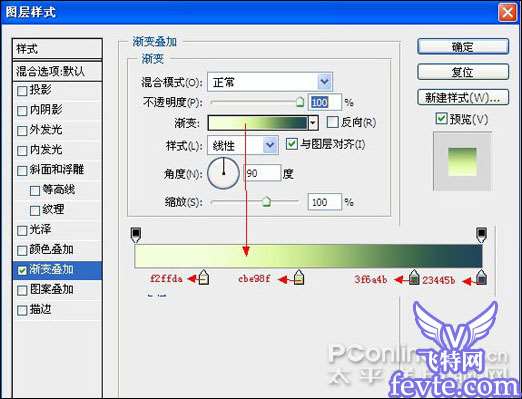The image size is (522, 399).
Task: Enable the 外发光 checkbox
Action: click(x=22, y=131)
